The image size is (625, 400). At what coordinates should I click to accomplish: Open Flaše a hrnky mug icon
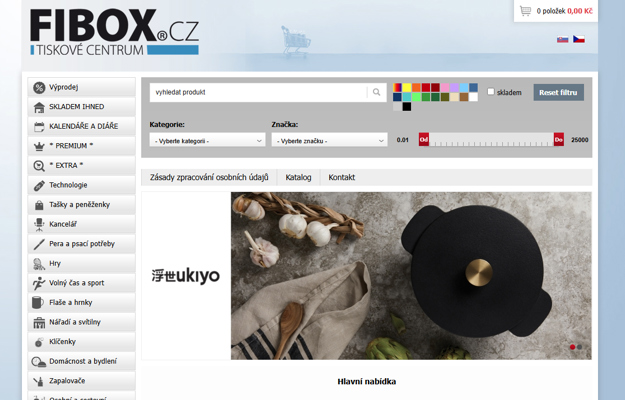37,302
